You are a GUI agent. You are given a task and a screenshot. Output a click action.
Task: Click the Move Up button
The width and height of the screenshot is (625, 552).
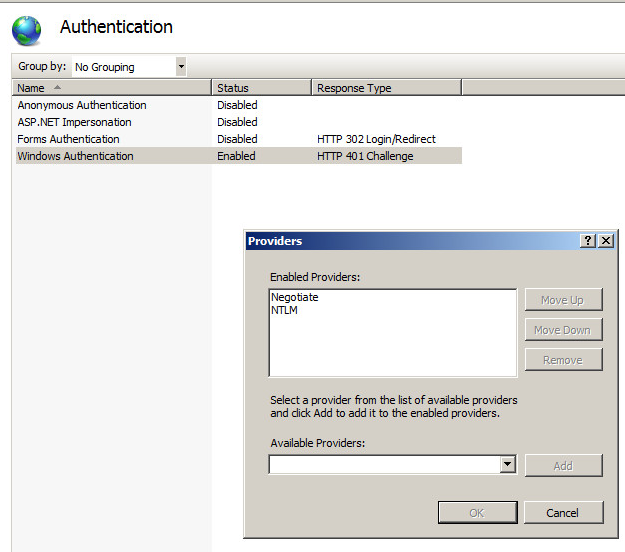pos(563,300)
